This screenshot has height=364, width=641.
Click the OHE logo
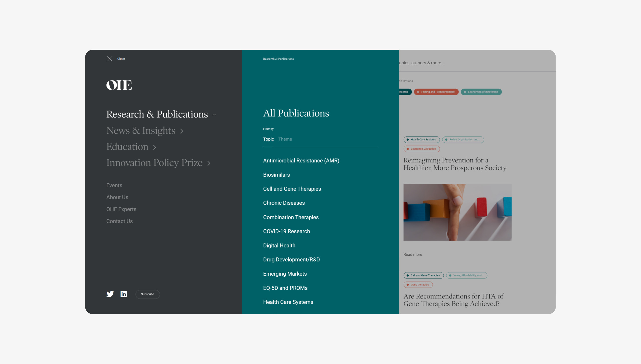119,85
